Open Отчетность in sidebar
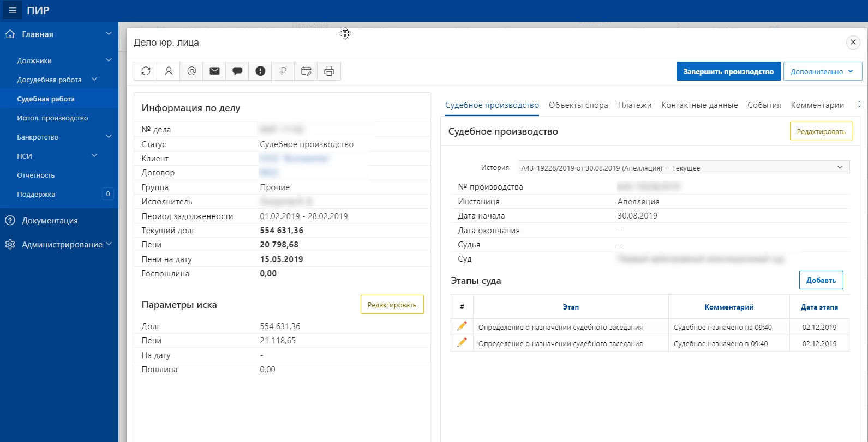The width and height of the screenshot is (868, 442). 36,175
